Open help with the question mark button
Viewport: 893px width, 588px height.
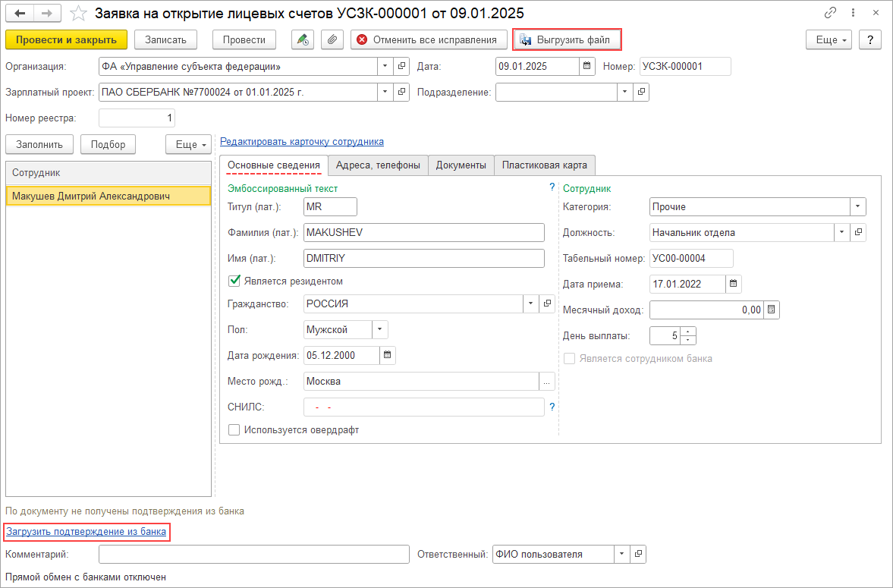point(869,40)
